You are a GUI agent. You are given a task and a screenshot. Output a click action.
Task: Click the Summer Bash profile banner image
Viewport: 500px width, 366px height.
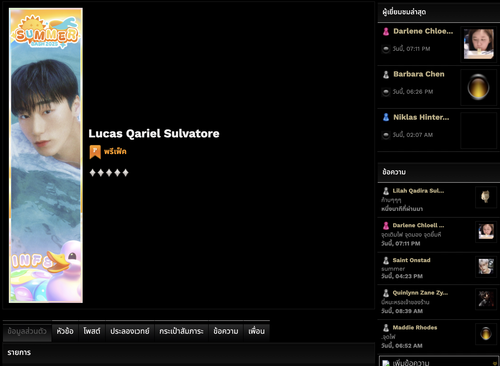[46, 155]
